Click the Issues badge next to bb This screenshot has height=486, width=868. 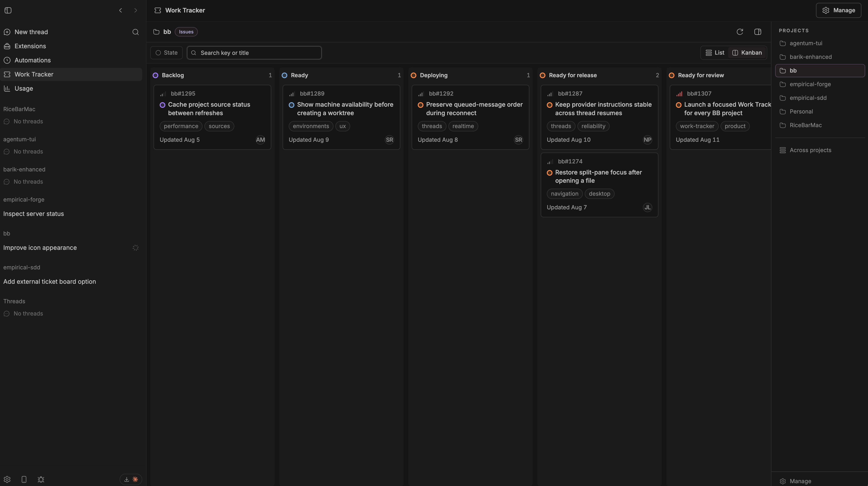click(186, 32)
